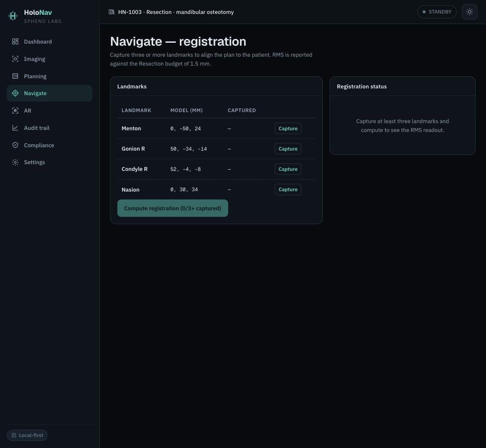Click the Local-first badge
Image resolution: width=486 pixels, height=448 pixels.
(x=27, y=435)
